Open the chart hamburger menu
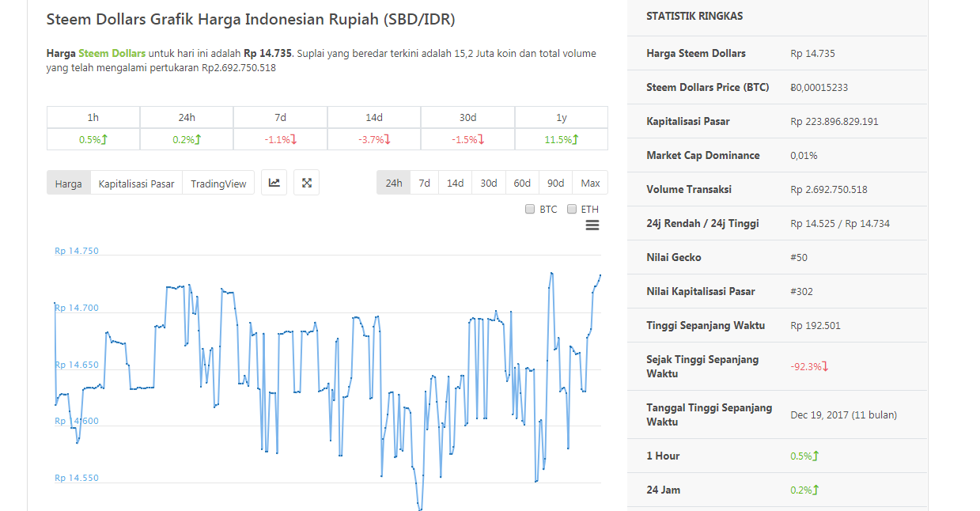 click(592, 225)
